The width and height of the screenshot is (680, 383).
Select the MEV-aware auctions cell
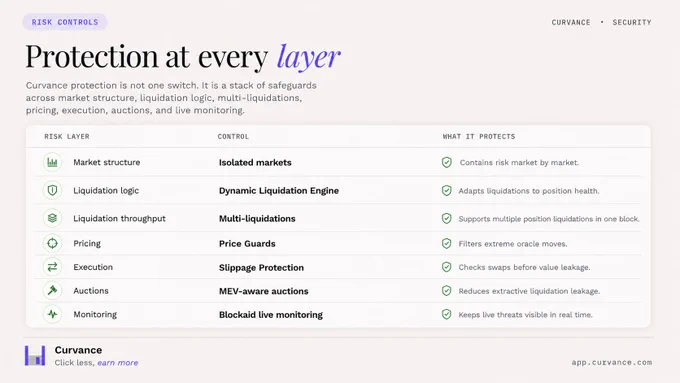(x=264, y=291)
